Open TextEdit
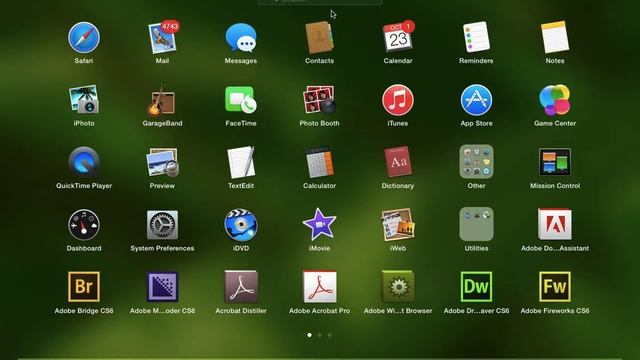Image resolution: width=640 pixels, height=360 pixels. pyautogui.click(x=241, y=162)
